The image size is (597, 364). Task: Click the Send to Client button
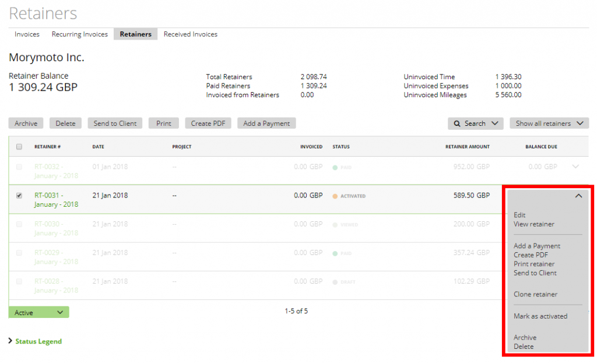115,123
